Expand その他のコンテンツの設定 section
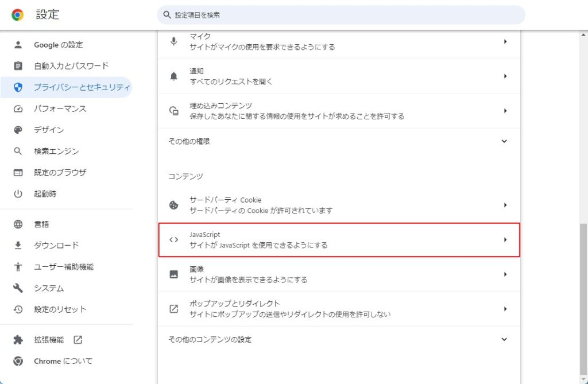The height and width of the screenshot is (384, 588). (x=504, y=339)
